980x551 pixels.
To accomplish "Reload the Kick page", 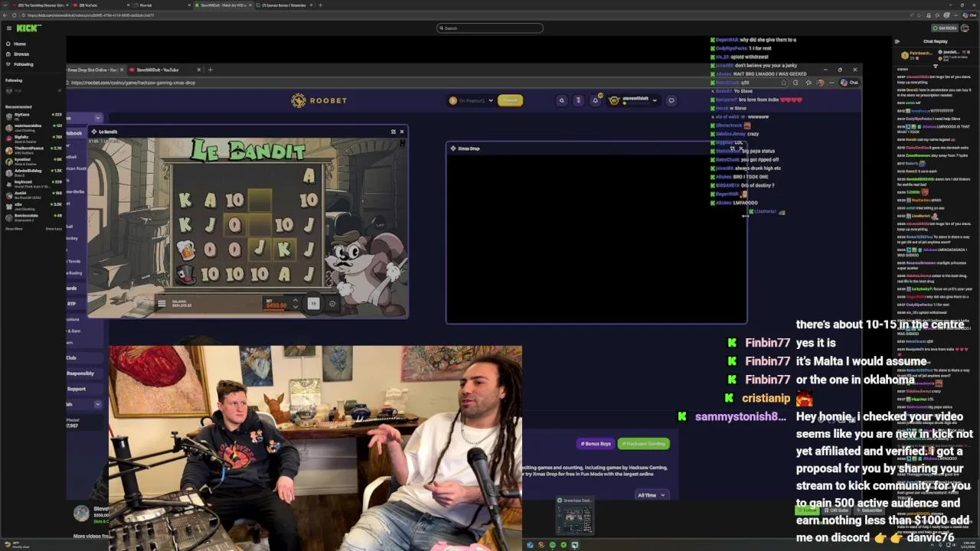I will [x=14, y=15].
